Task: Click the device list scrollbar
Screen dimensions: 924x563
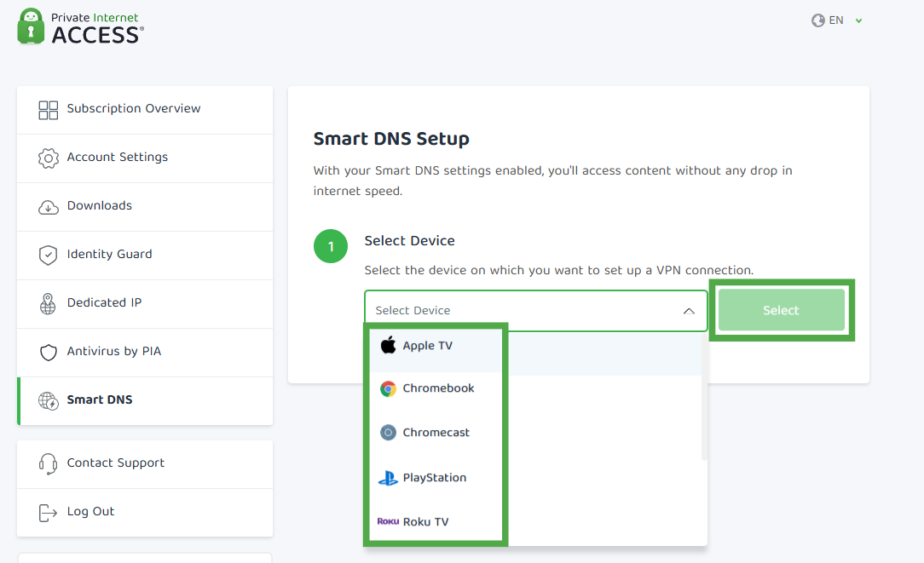Action: point(704,396)
